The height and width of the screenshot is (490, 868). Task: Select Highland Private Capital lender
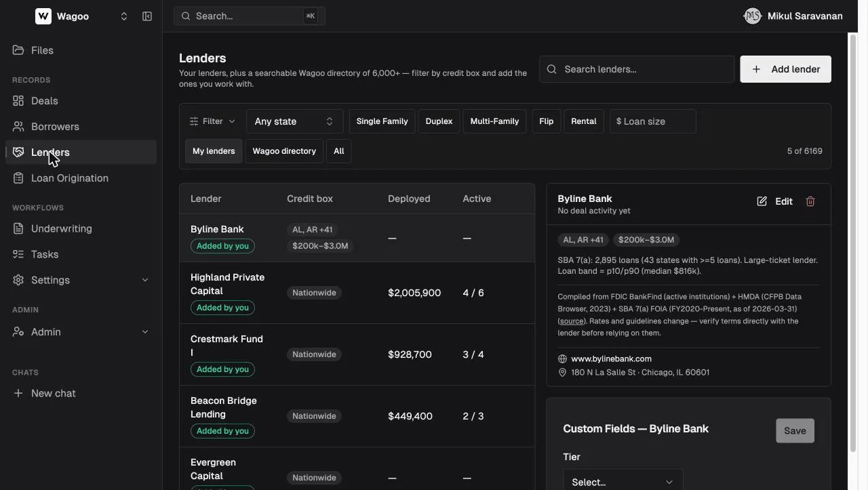pos(357,293)
